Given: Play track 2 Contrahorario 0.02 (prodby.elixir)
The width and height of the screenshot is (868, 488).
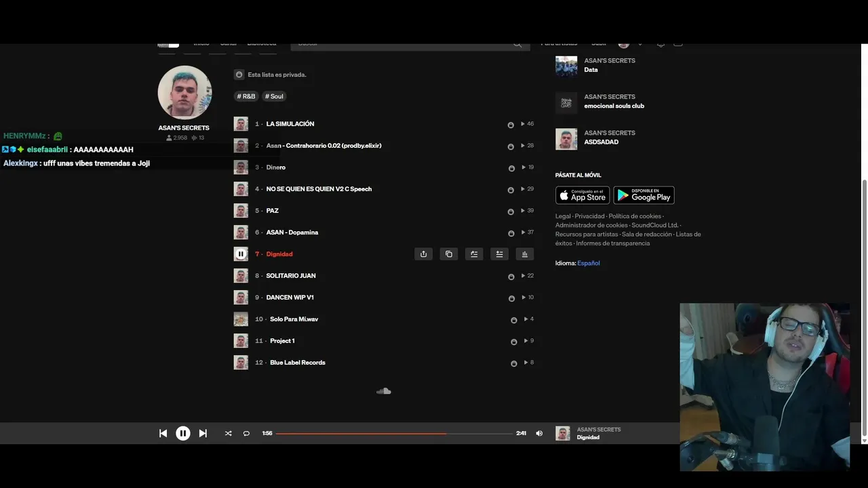Looking at the screenshot, I should [x=323, y=146].
